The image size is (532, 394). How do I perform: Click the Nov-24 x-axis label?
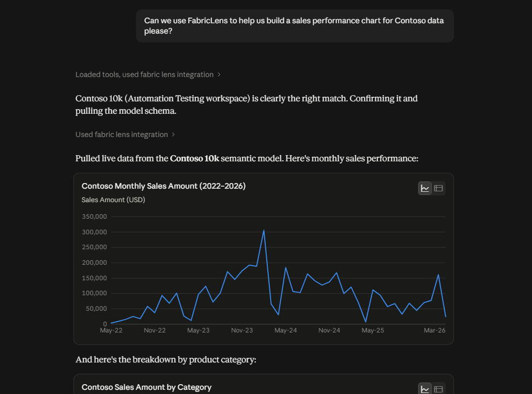click(x=329, y=330)
